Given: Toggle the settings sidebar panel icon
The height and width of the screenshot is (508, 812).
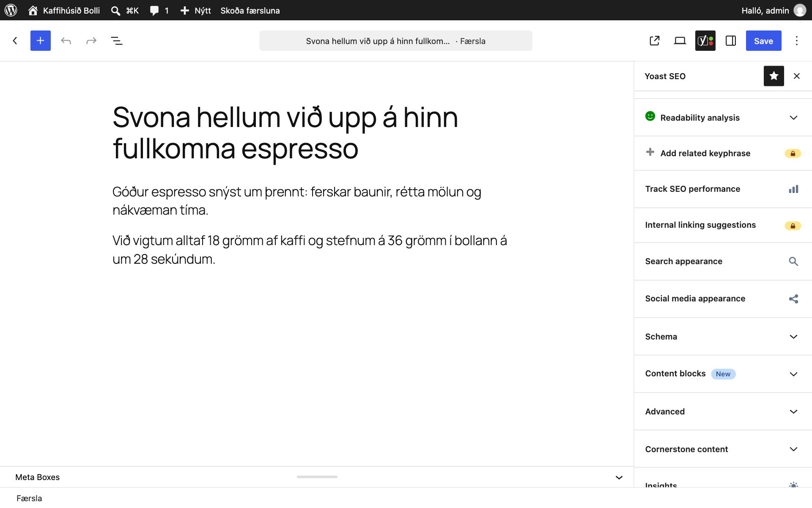Looking at the screenshot, I should click(x=731, y=41).
